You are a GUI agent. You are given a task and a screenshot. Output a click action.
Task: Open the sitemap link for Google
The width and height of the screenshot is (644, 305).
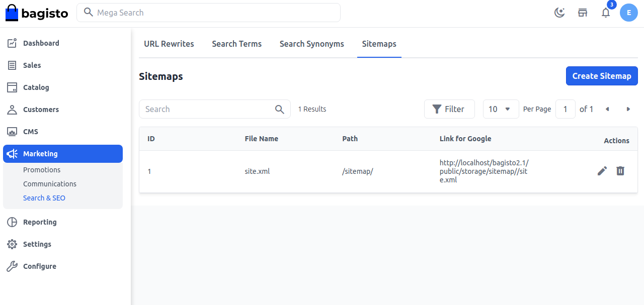[x=484, y=171]
